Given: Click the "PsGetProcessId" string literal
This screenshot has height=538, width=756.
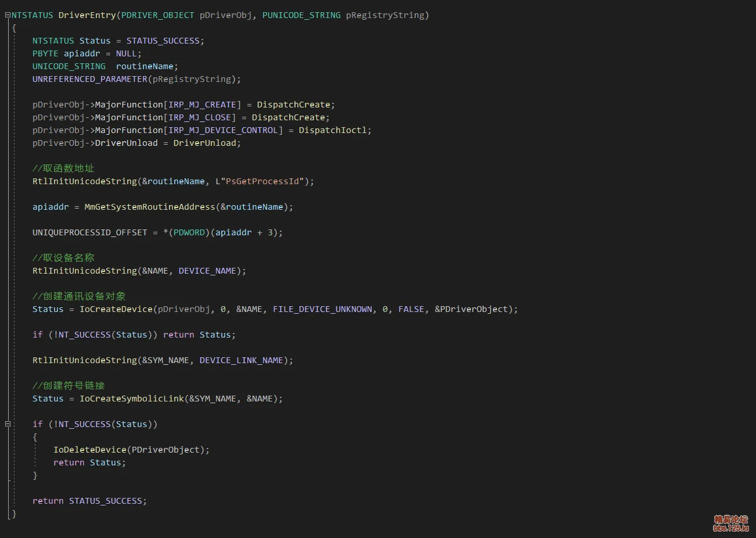Looking at the screenshot, I should tap(262, 181).
